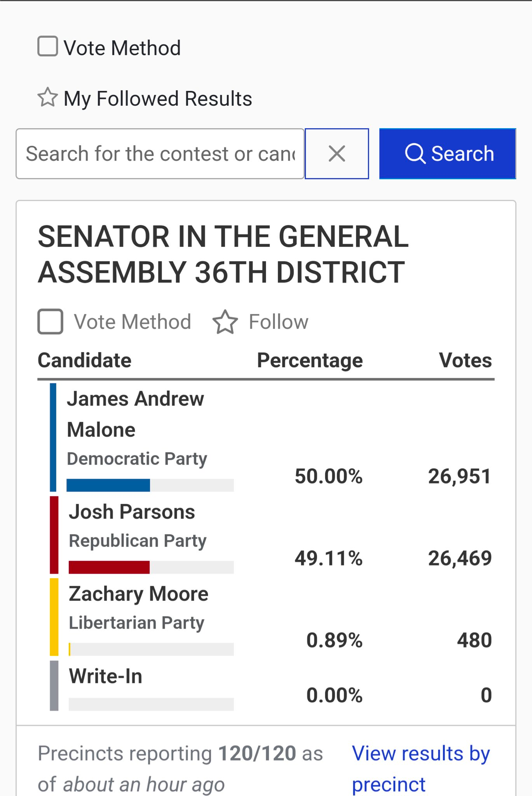Click the Candidate column header
The image size is (532, 796).
85,360
